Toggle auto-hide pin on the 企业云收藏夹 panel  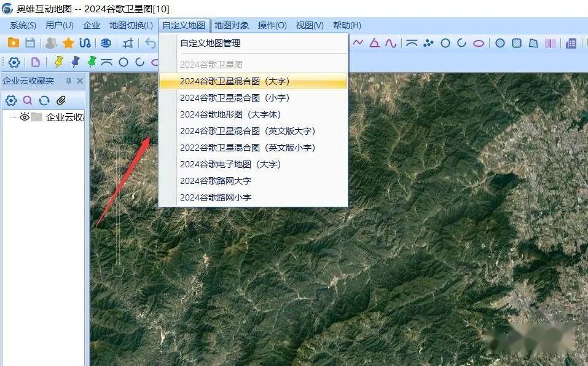[69, 81]
